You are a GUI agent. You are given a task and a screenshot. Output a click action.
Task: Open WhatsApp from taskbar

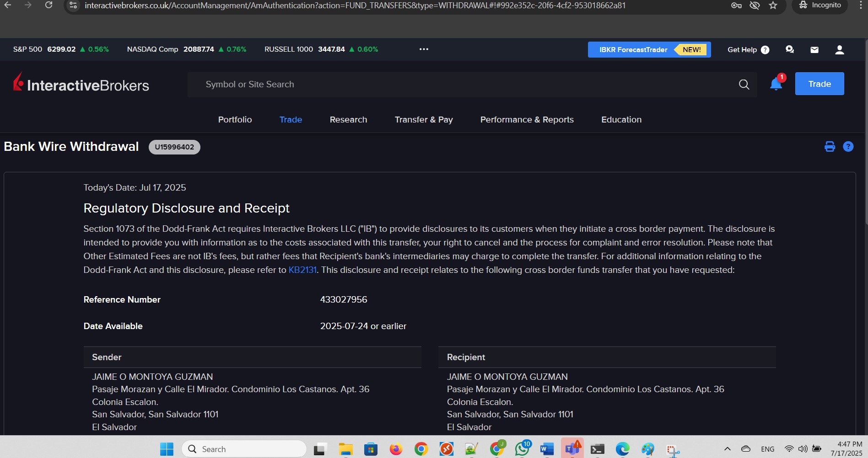click(522, 449)
